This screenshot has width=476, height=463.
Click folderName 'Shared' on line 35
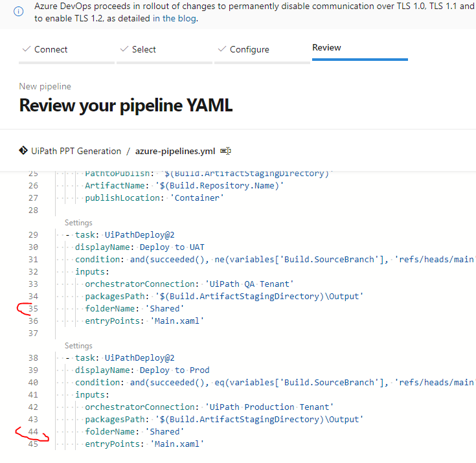135,308
